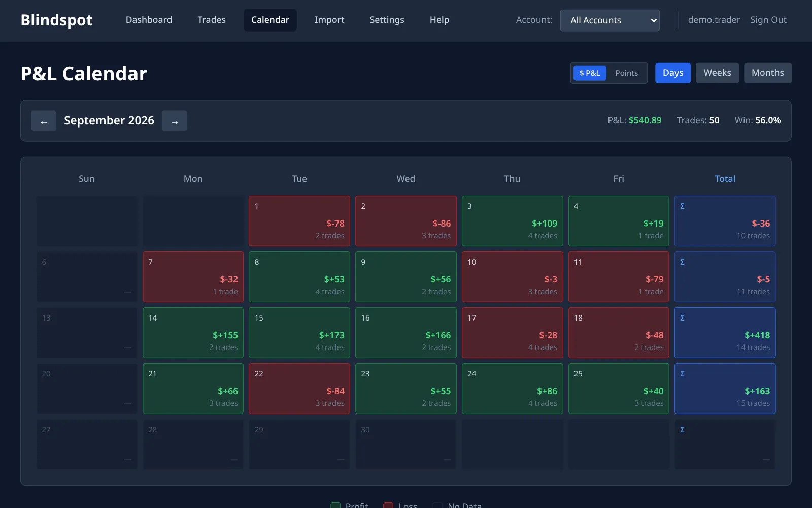Open September 16 day with $+166

pos(406,333)
